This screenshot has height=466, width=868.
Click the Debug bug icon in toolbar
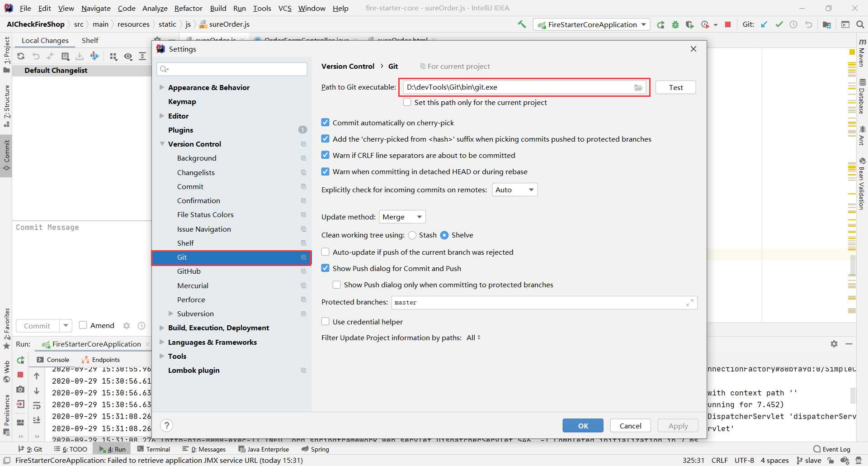click(x=675, y=24)
